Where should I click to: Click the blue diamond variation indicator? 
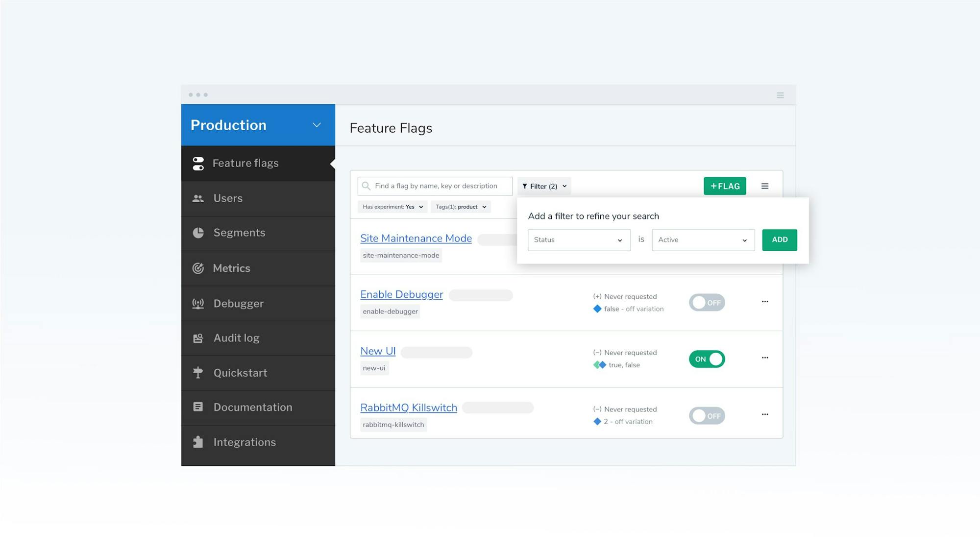coord(597,309)
